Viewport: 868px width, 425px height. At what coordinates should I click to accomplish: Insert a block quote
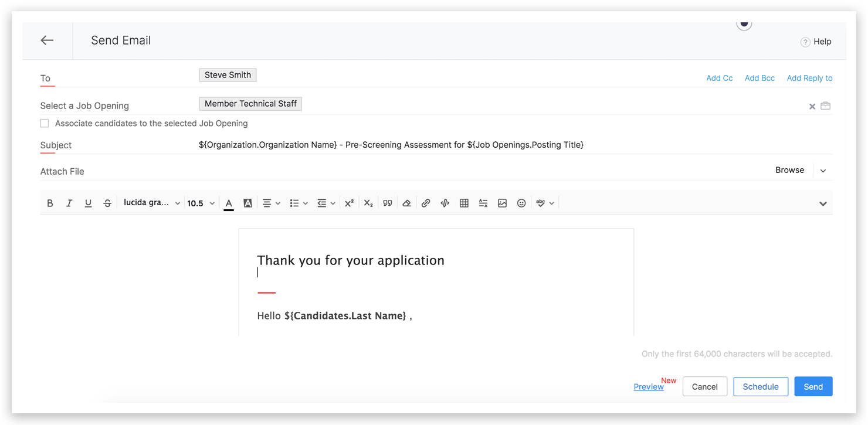coord(388,203)
